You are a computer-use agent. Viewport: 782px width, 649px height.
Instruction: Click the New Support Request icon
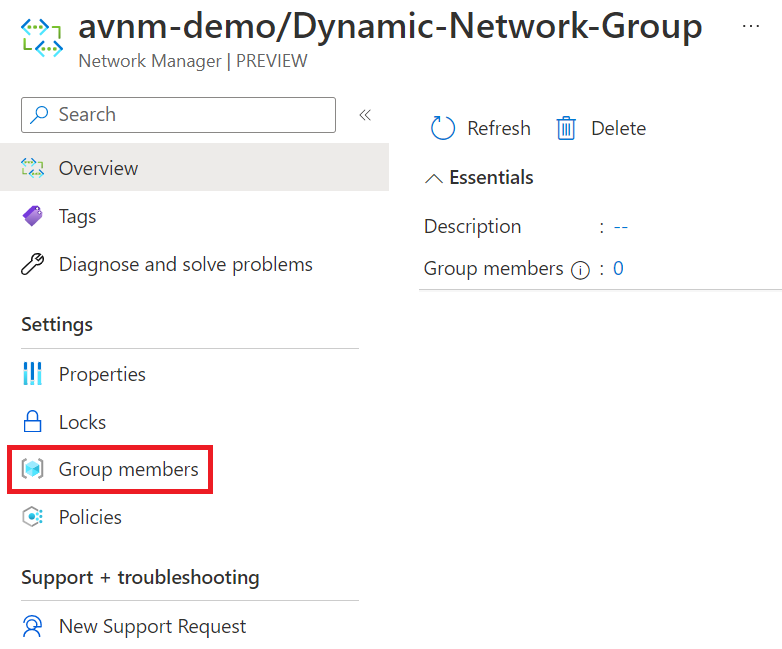pos(32,626)
